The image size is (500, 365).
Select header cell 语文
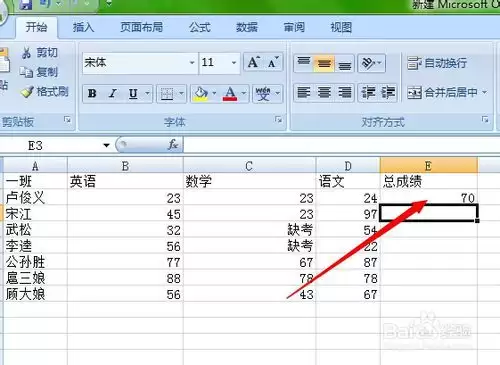[348, 181]
